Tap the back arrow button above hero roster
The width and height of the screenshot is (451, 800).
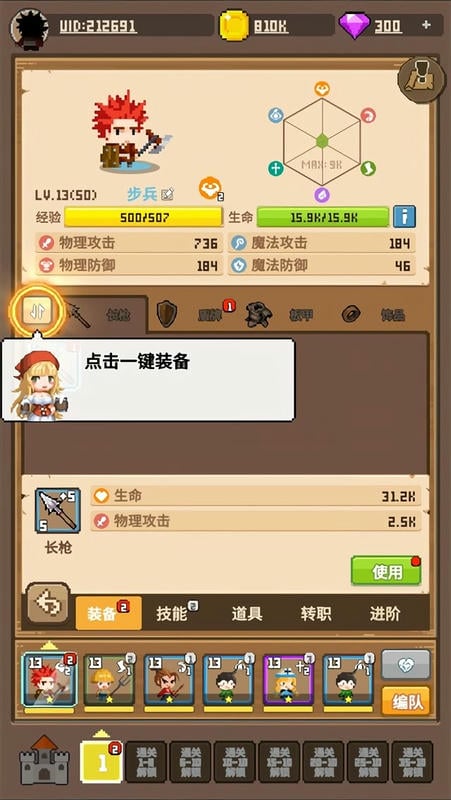click(48, 603)
